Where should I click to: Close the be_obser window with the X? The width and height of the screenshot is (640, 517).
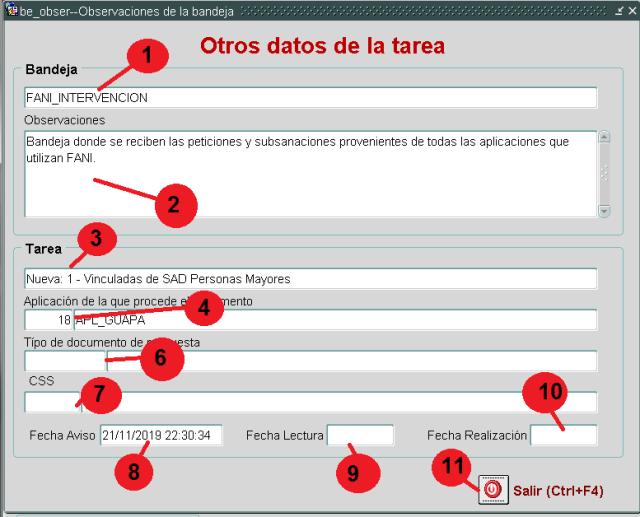pos(631,10)
